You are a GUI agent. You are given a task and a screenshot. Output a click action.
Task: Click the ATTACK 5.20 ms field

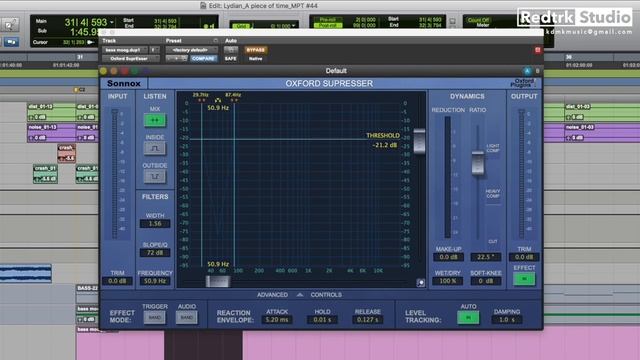tap(277, 320)
